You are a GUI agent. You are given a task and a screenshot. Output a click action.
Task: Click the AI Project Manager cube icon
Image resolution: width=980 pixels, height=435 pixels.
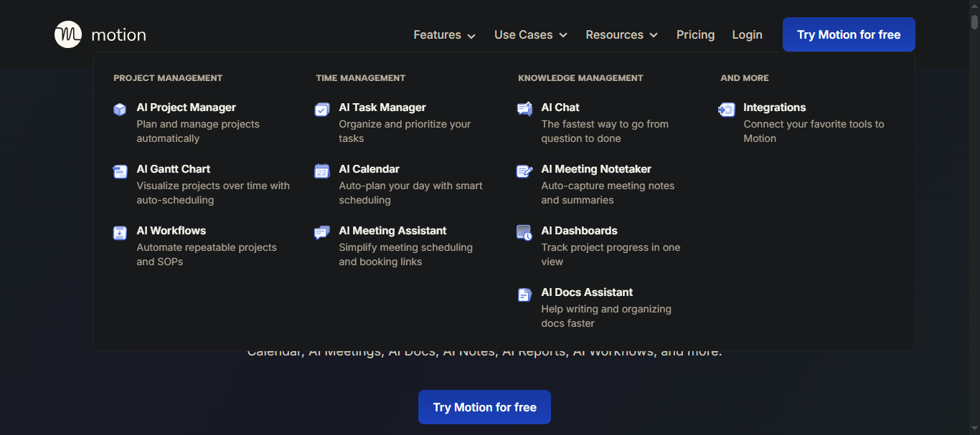pyautogui.click(x=120, y=110)
